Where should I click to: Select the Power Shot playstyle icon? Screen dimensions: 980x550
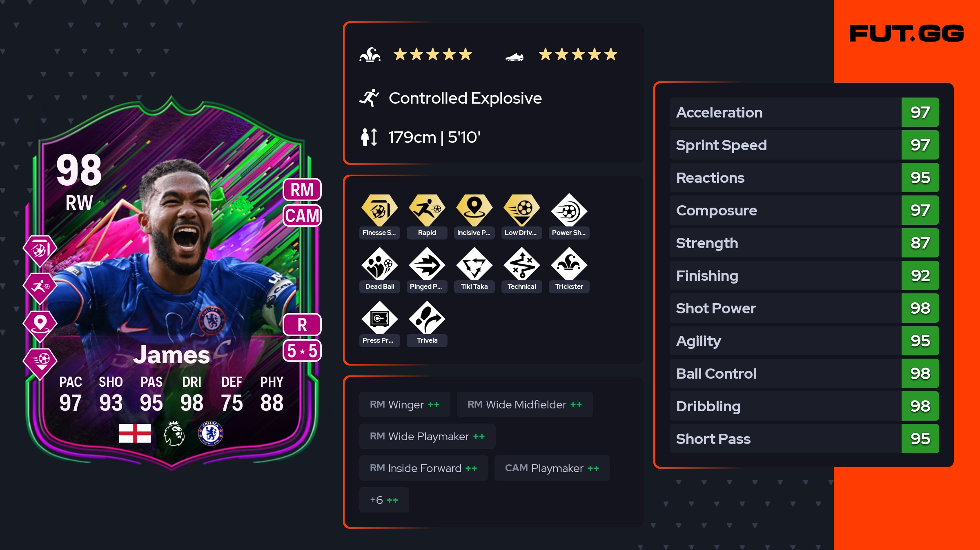tap(569, 210)
